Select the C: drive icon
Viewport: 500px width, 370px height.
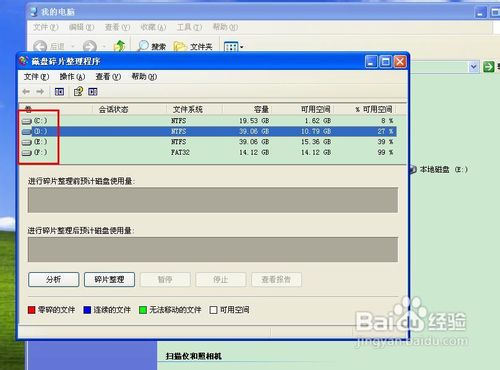27,121
